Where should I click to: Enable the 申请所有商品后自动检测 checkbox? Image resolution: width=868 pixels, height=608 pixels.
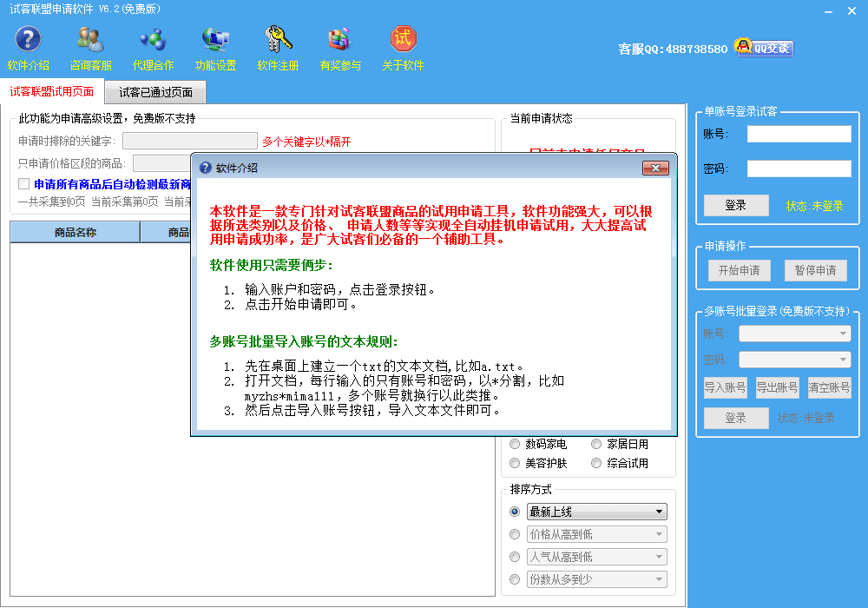[x=24, y=184]
